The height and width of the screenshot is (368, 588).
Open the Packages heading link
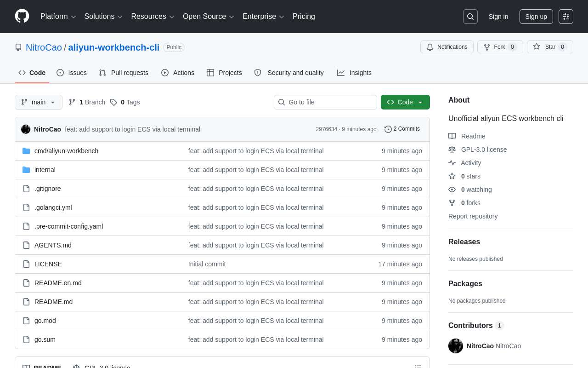click(465, 284)
